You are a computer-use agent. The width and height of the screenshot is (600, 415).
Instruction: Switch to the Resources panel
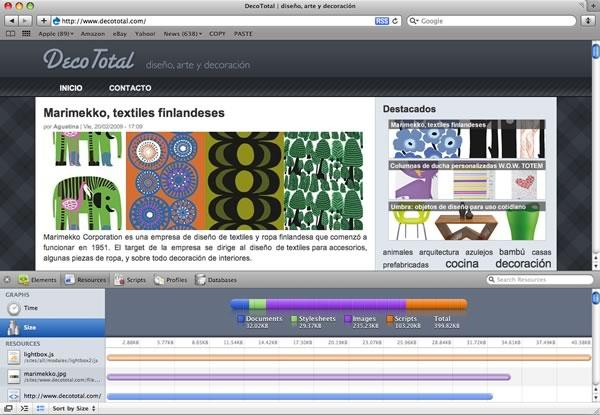coord(86,280)
